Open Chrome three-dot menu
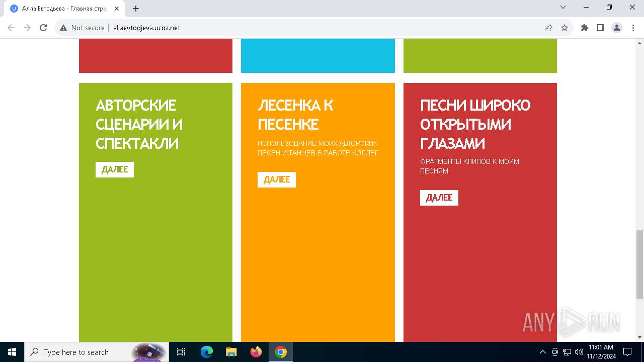 (633, 28)
